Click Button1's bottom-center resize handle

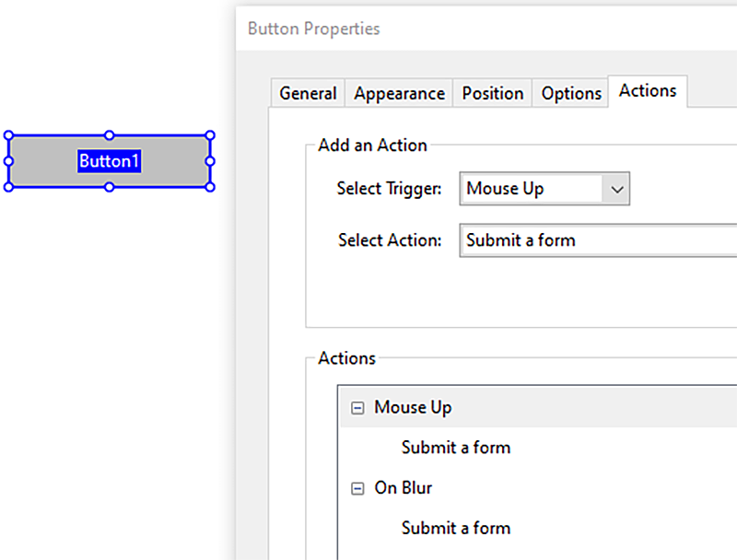[x=110, y=187]
